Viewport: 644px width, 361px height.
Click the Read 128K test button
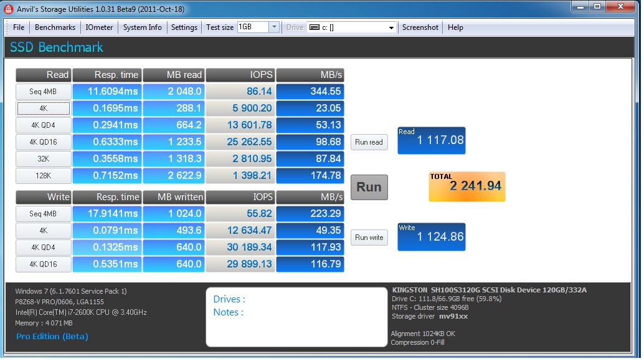coord(44,176)
